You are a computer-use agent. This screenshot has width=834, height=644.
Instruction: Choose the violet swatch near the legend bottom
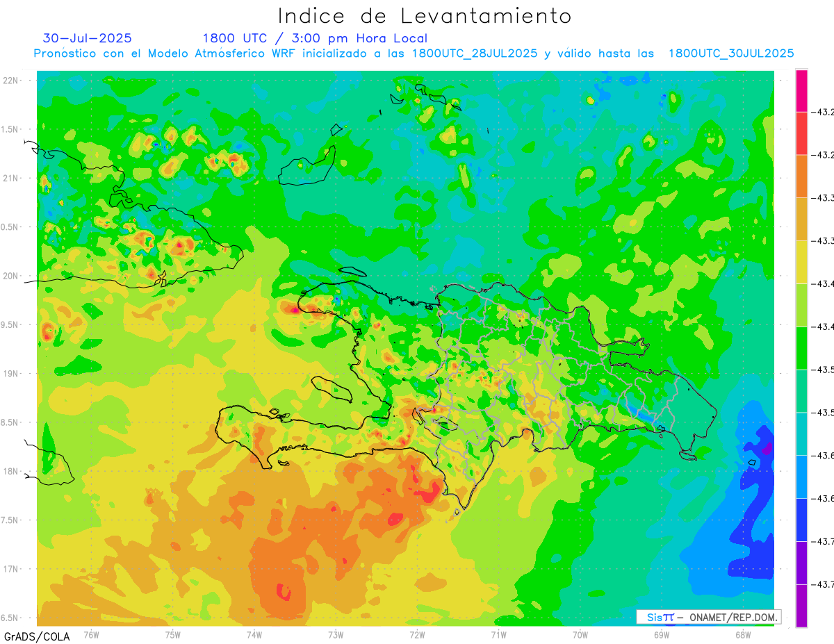coord(801,563)
